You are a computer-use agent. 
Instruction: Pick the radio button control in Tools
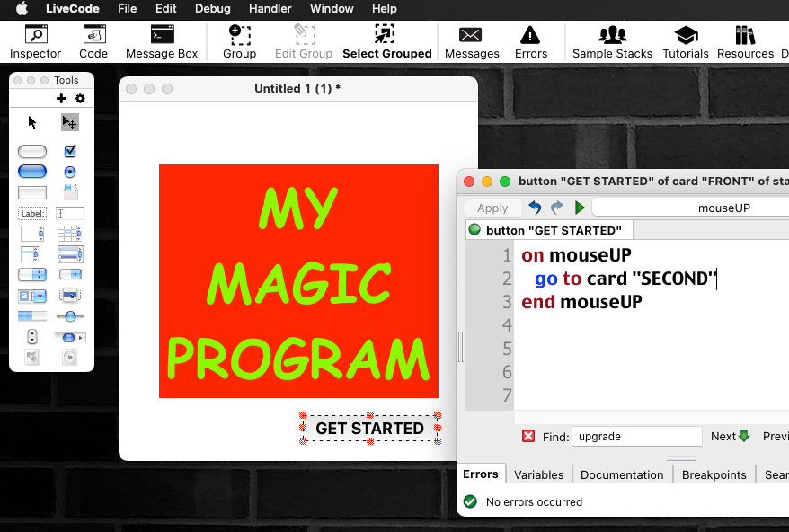click(70, 173)
